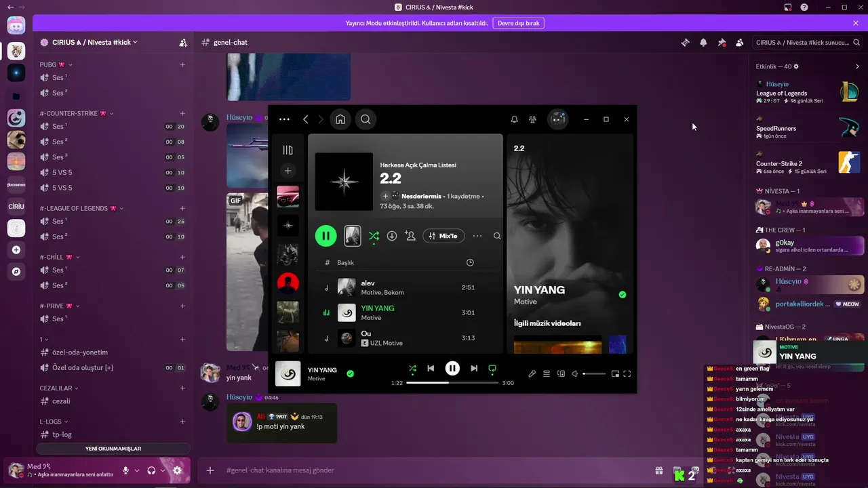Go back in Spotify navigation
Viewport: 868px width, 488px height.
tap(305, 119)
